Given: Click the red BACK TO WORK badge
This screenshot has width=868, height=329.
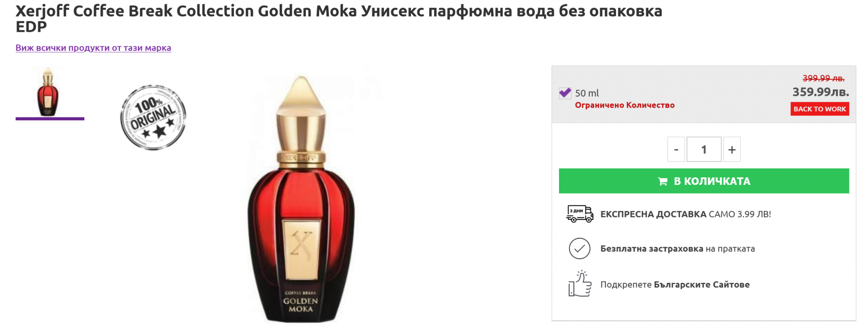Looking at the screenshot, I should [820, 109].
